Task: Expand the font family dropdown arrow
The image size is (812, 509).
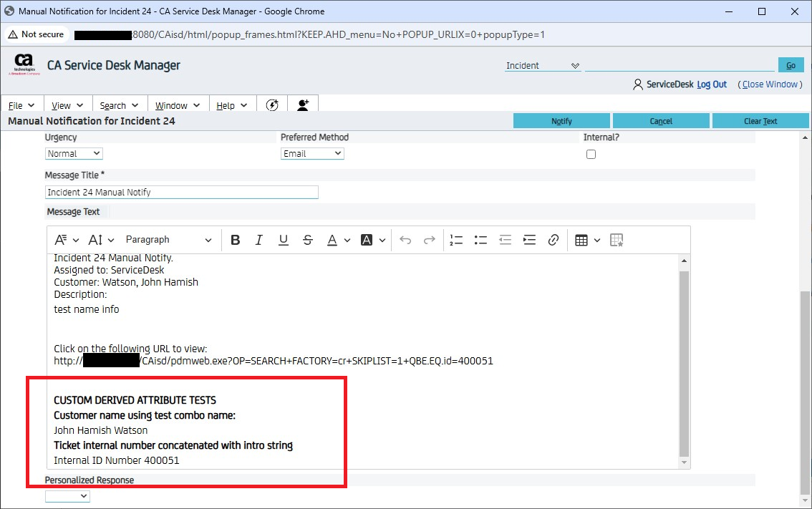Action: click(76, 241)
